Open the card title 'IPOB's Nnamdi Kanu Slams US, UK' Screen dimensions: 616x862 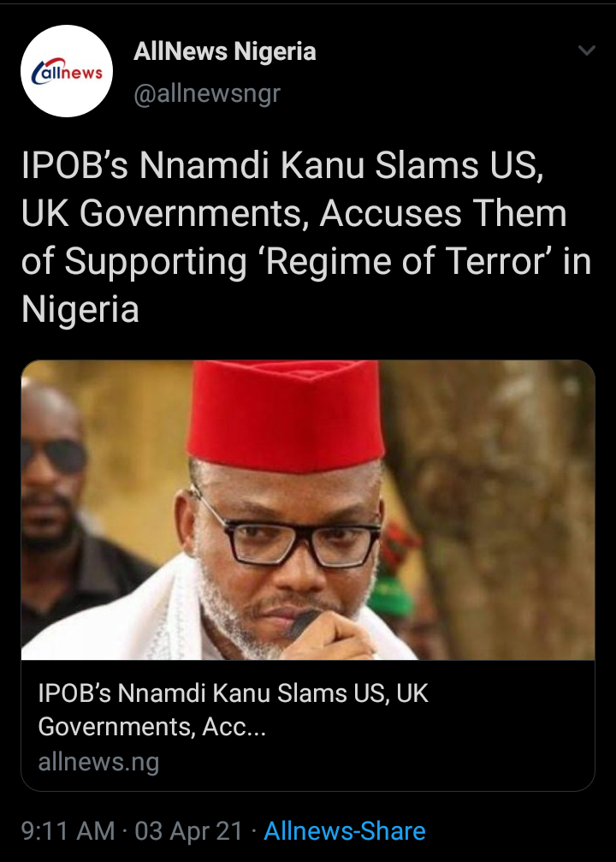point(233,693)
